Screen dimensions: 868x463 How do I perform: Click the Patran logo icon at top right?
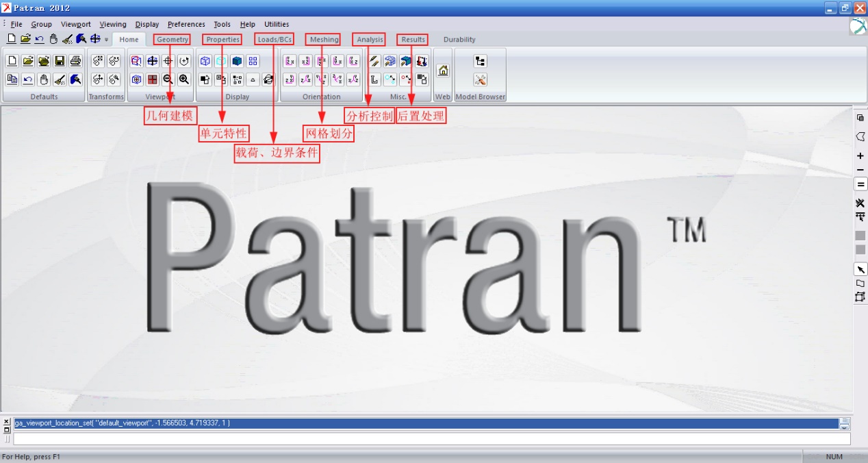pos(858,27)
